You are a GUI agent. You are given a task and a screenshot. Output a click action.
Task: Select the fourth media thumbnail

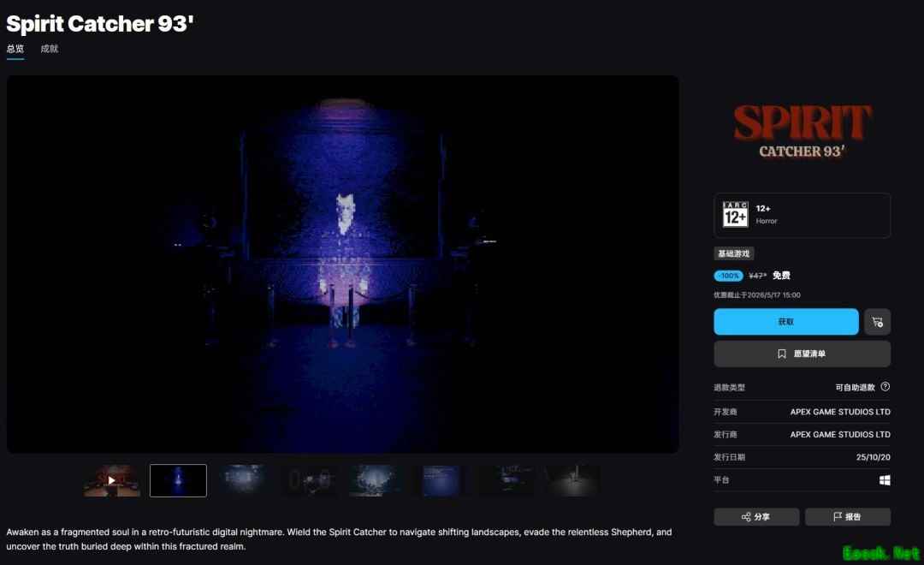click(310, 480)
